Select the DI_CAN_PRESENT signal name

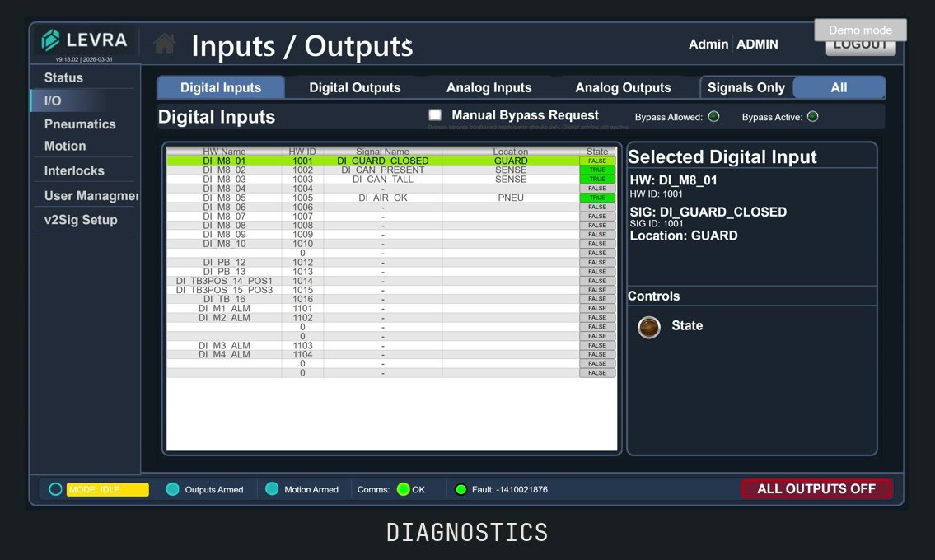[x=383, y=170]
